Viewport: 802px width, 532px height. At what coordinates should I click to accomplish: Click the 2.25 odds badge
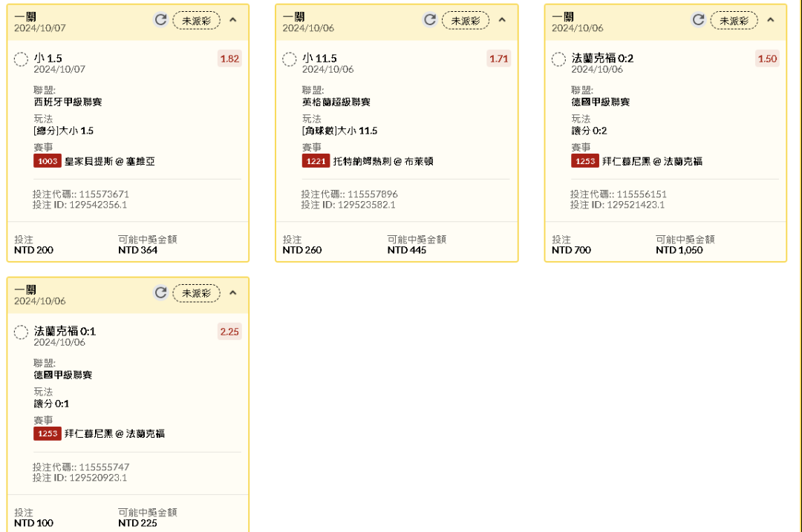click(x=229, y=332)
